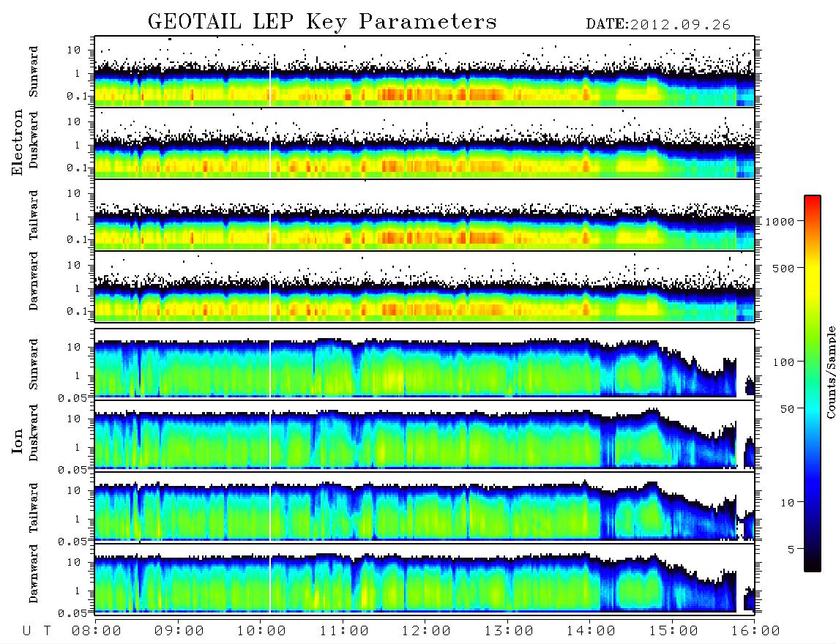The image size is (836, 644).
Task: Click the vertical Electron group label
Action: pyautogui.click(x=18, y=143)
